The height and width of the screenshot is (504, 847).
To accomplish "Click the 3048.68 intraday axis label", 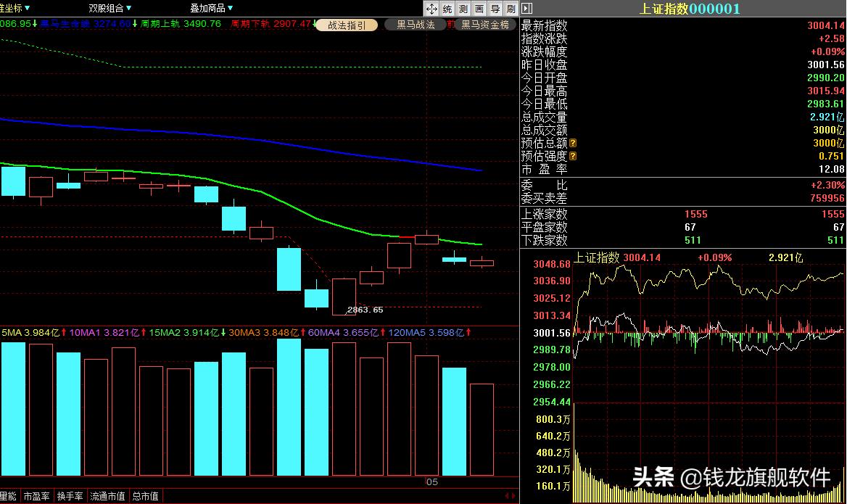I will coord(552,264).
